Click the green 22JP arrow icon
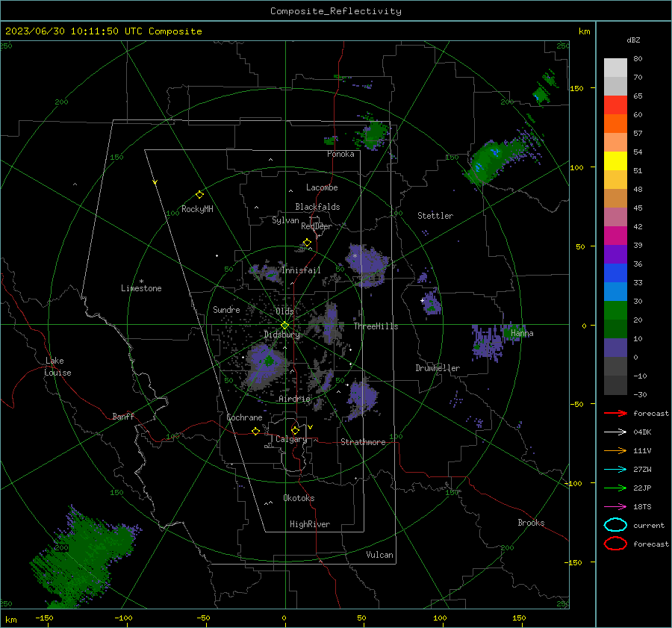672x628 pixels. click(615, 488)
